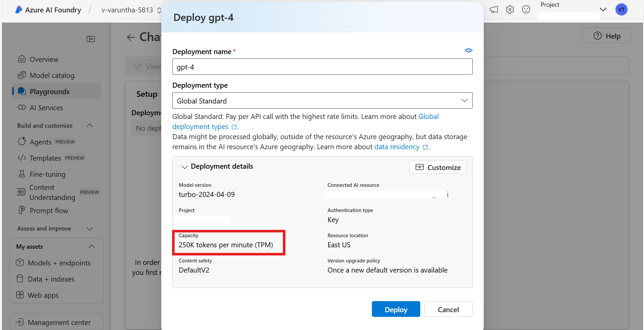Viewport: 644px width, 330px height.
Task: Open Fine-tuning from the sidebar
Action: click(x=46, y=174)
